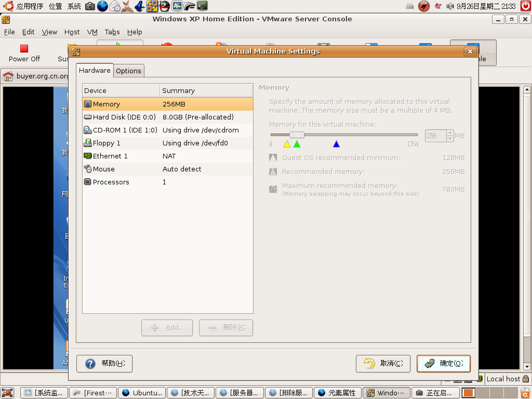532x399 pixels.
Task: Click the Power Off red square toolbar icon
Action: point(24,48)
